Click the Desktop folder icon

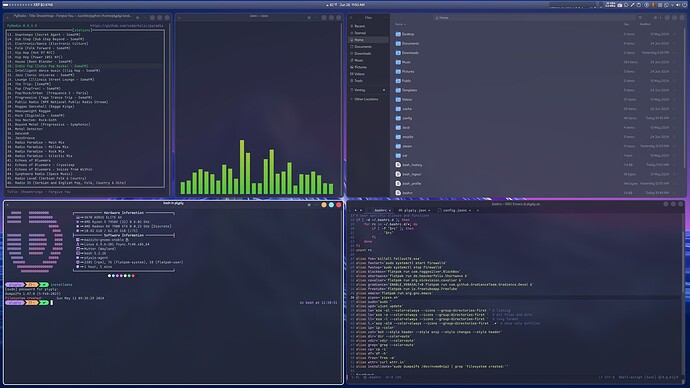[x=398, y=34]
